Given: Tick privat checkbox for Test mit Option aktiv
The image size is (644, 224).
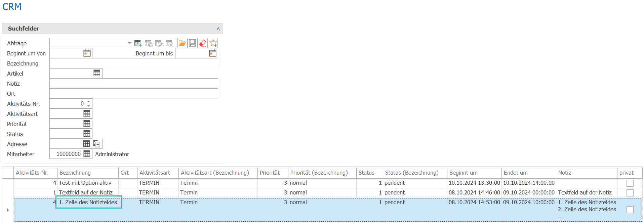Looking at the screenshot, I should (x=630, y=183).
